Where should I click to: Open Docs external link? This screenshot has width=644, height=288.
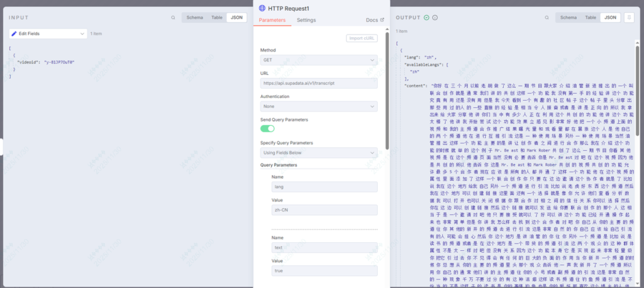[x=375, y=20]
